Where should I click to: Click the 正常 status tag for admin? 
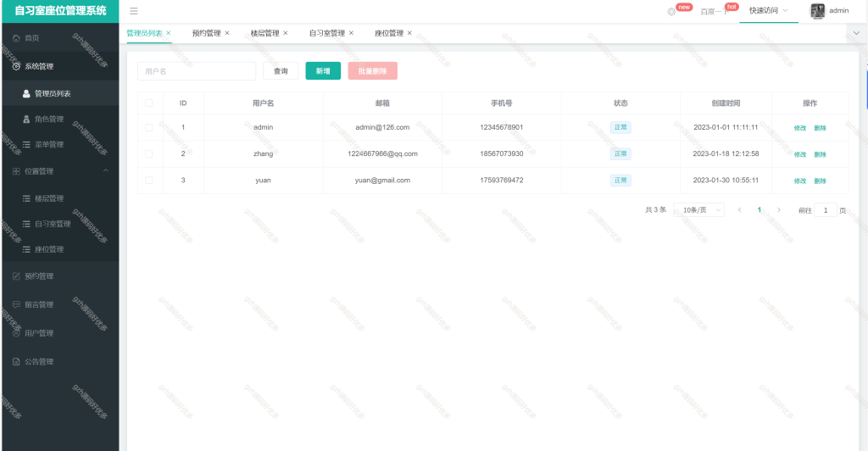pos(620,127)
